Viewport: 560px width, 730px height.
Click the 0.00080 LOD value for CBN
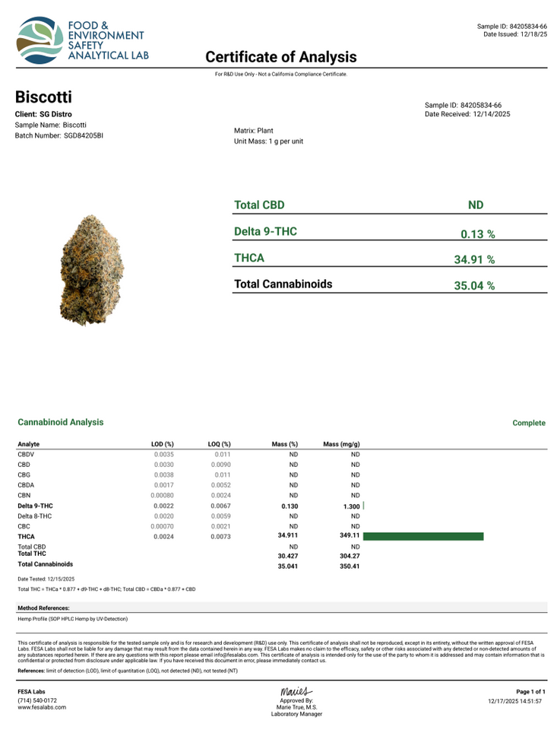(x=163, y=495)
